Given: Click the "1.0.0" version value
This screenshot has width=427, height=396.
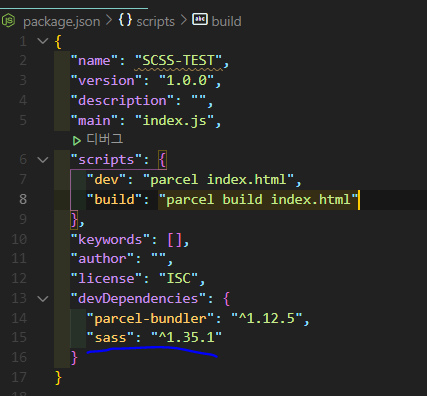Looking at the screenshot, I should [186, 81].
